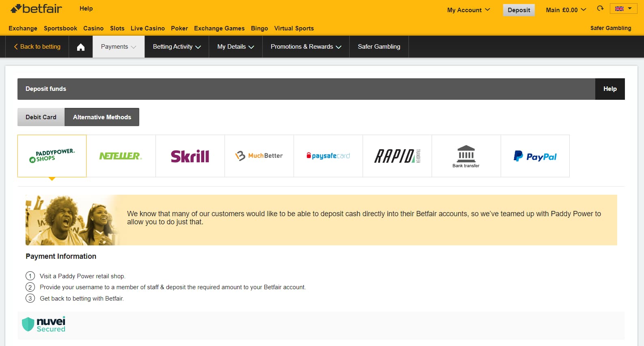This screenshot has width=644, height=346.
Task: Open Promotions & Rewards dropdown
Action: click(306, 47)
